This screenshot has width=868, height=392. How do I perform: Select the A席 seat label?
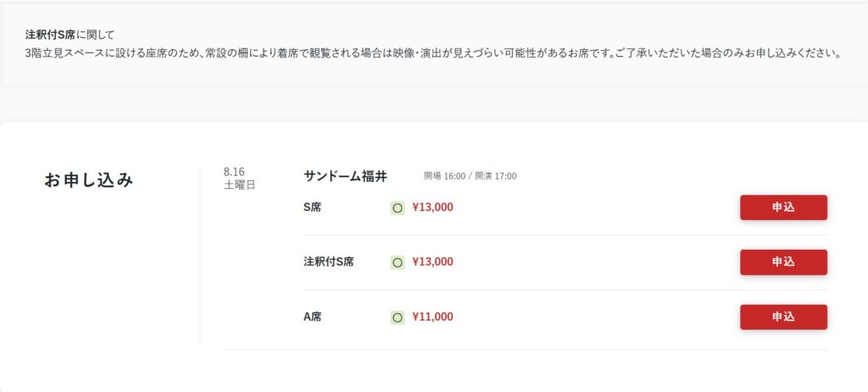tap(312, 317)
